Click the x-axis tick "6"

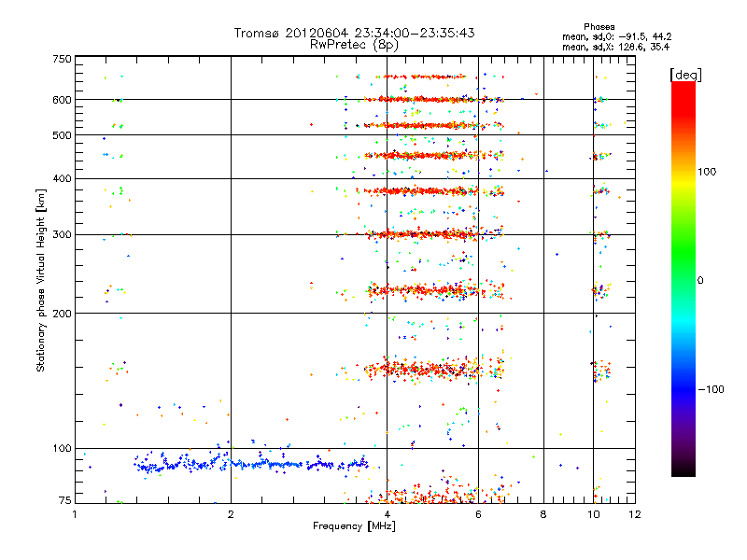(478, 514)
